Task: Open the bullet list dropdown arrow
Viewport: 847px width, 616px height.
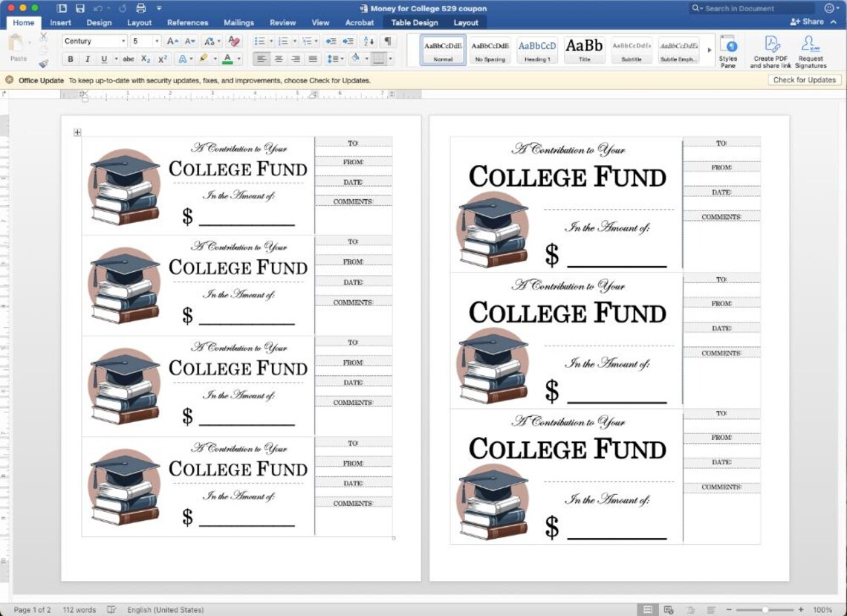Action: point(271,41)
